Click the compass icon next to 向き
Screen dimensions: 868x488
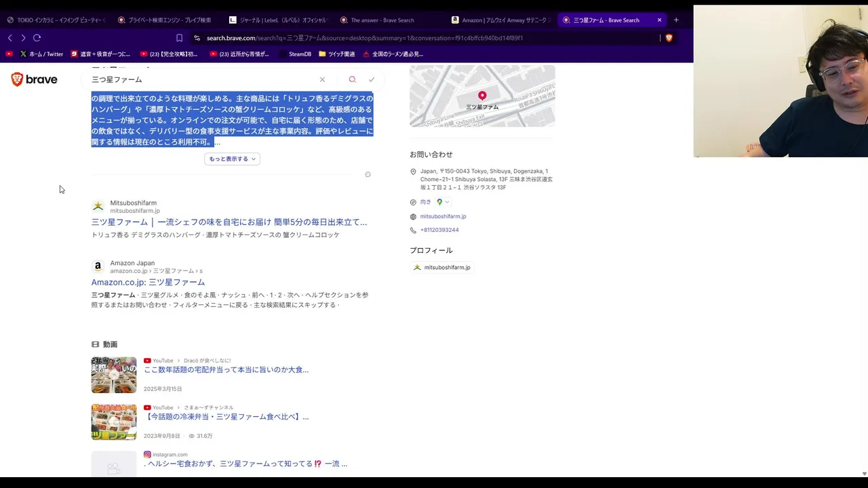413,202
